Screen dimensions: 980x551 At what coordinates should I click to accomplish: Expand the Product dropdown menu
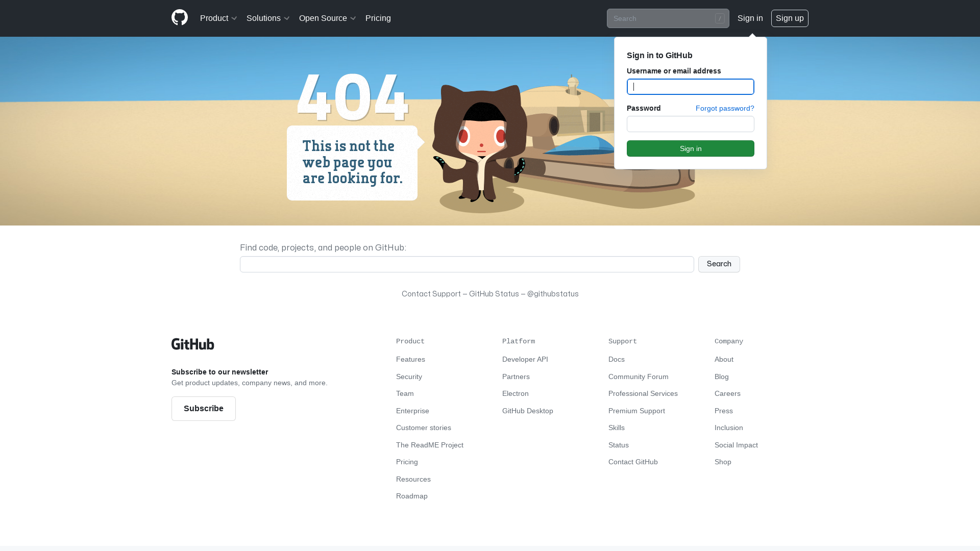pos(218,18)
